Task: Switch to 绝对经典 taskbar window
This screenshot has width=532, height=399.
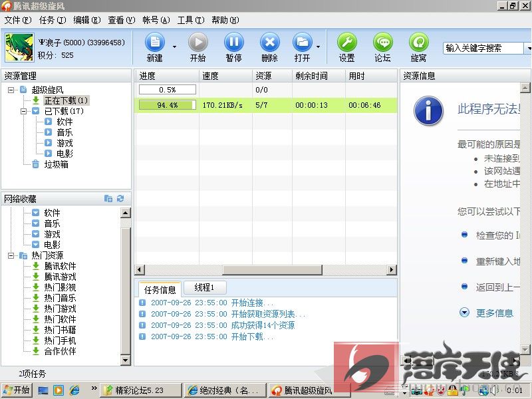Action: pyautogui.click(x=225, y=390)
